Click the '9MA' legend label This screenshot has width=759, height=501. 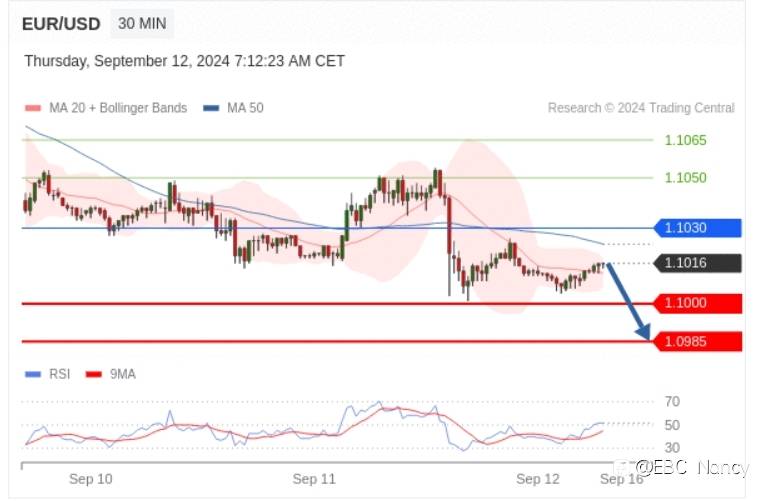pyautogui.click(x=122, y=374)
